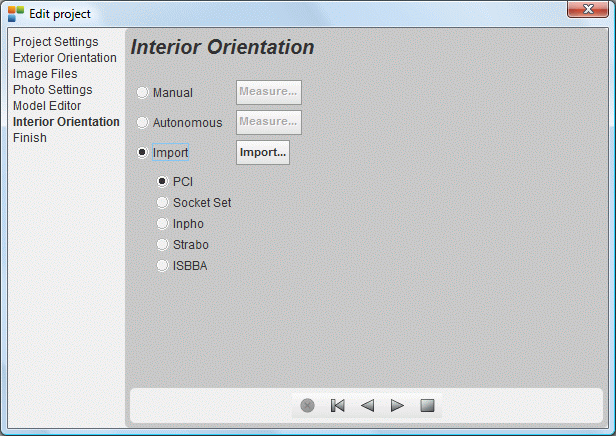Image resolution: width=616 pixels, height=436 pixels.
Task: Select Interior Orientation in sidebar
Action: click(x=66, y=122)
